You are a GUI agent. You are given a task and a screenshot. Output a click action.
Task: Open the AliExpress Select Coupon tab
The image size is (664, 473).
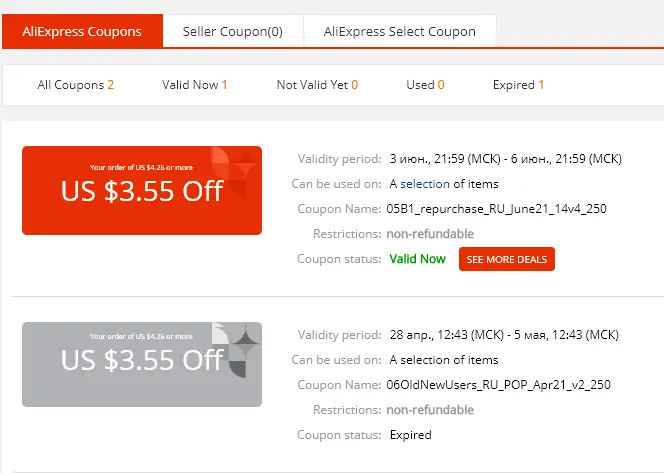click(399, 31)
